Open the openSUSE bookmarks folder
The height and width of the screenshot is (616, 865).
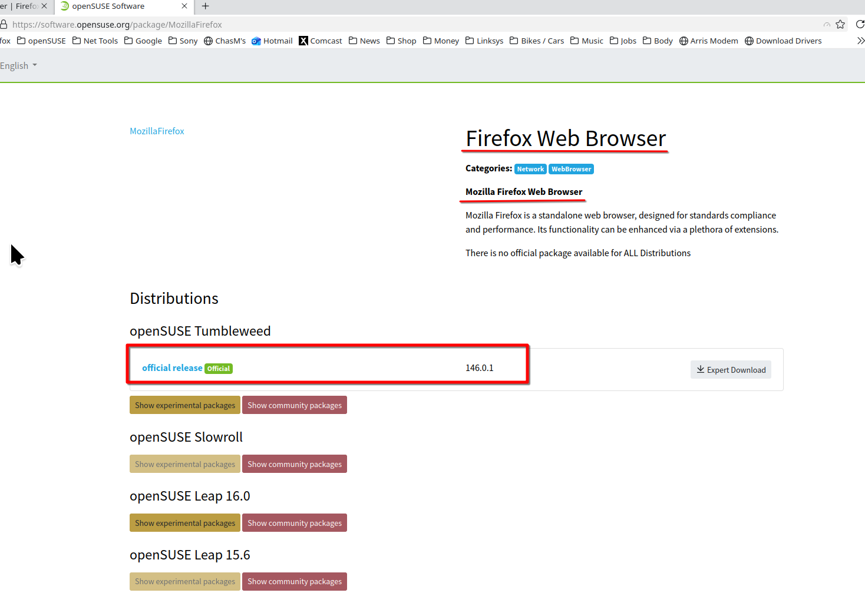pos(41,41)
